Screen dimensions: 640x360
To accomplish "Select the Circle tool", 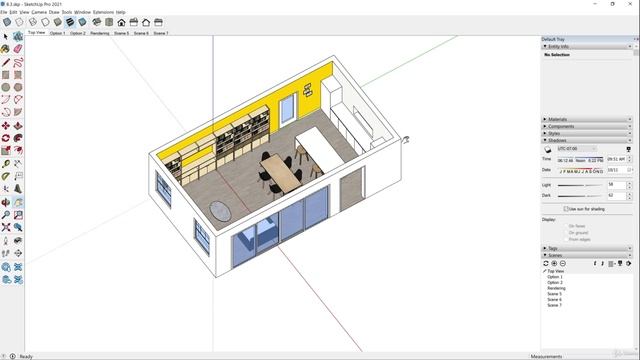I will click(x=6, y=87).
